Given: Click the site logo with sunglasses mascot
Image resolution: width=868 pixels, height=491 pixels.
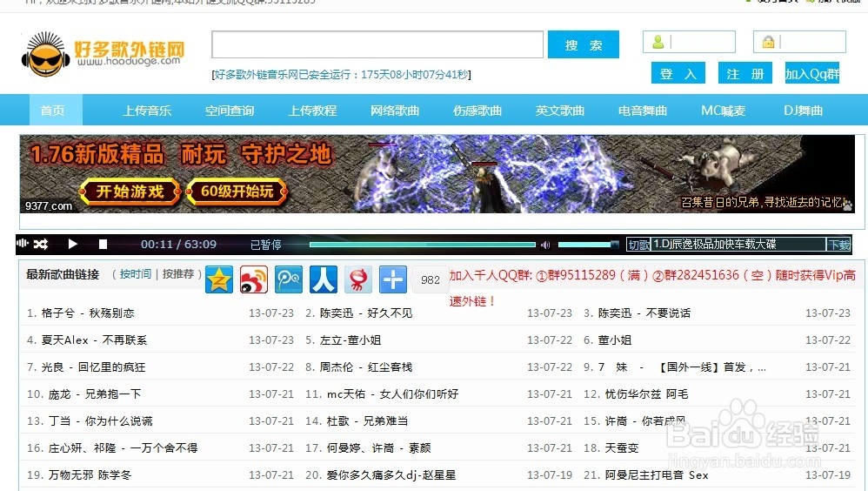Looking at the screenshot, I should (103, 54).
